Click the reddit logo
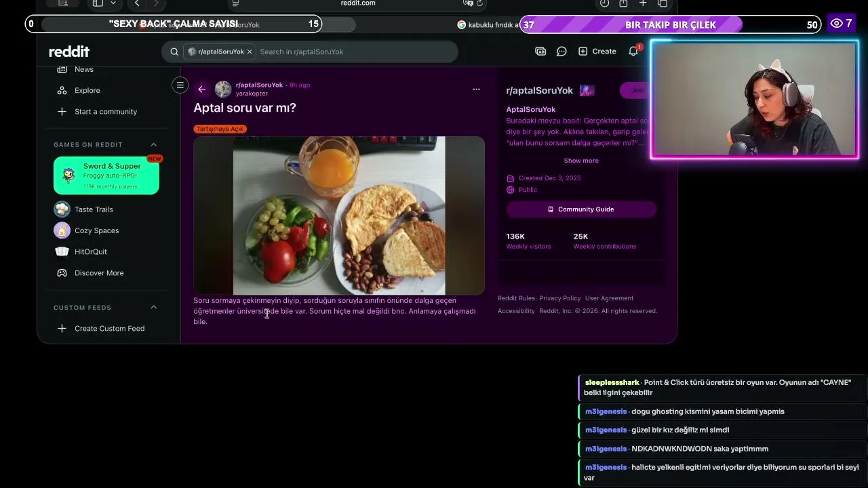Screen dimensions: 868x488 point(69,52)
